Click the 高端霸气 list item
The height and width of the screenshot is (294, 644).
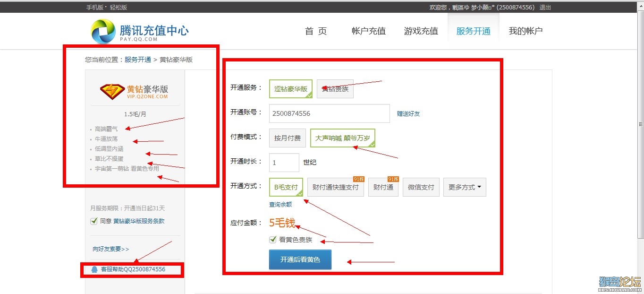(x=106, y=129)
